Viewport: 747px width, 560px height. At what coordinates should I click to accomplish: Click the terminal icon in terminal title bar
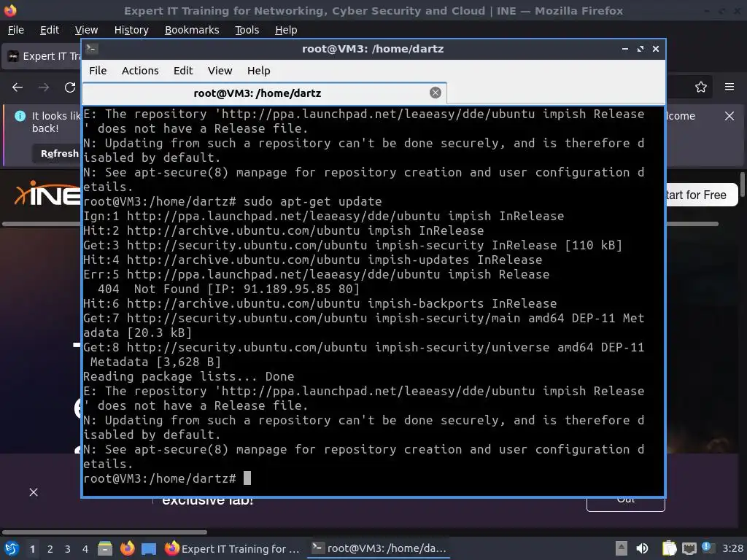point(92,49)
